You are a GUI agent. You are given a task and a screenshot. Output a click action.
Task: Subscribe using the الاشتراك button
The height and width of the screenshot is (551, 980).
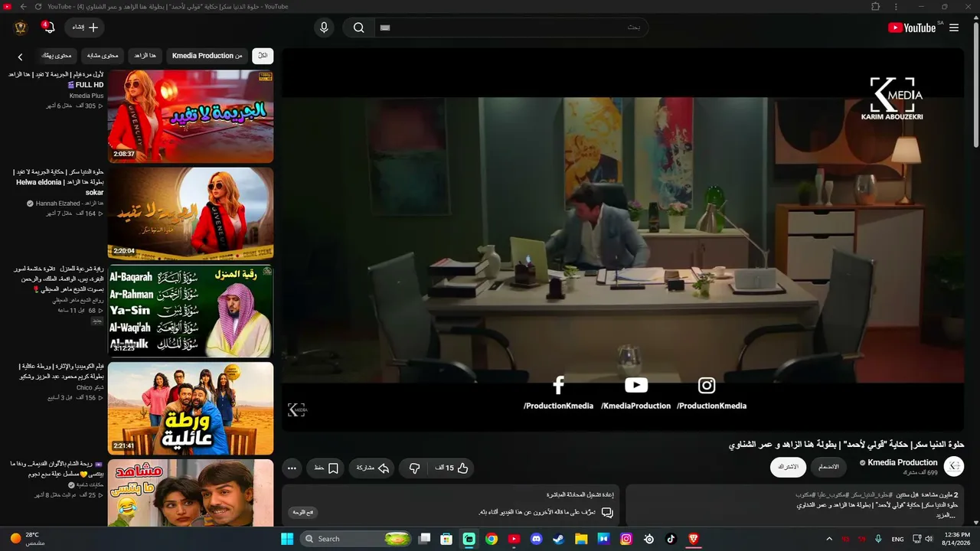coord(788,467)
